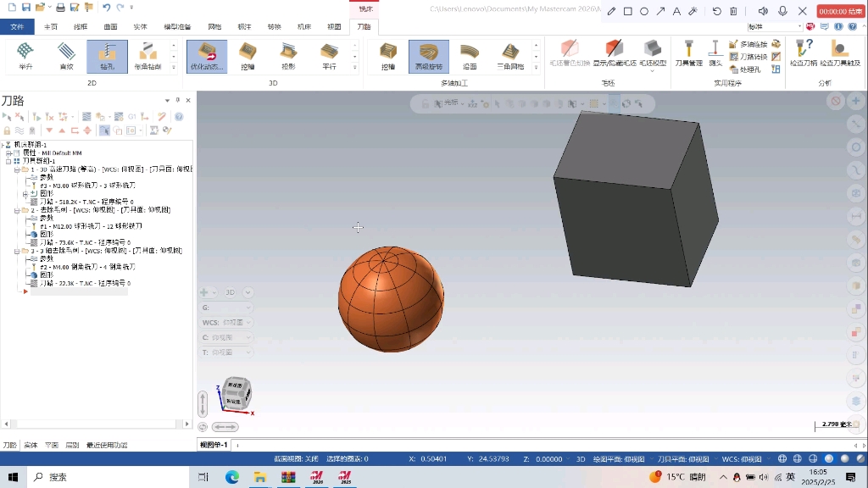Click the move insert arrow up icon
Image resolution: width=868 pixels, height=488 pixels.
point(62,130)
